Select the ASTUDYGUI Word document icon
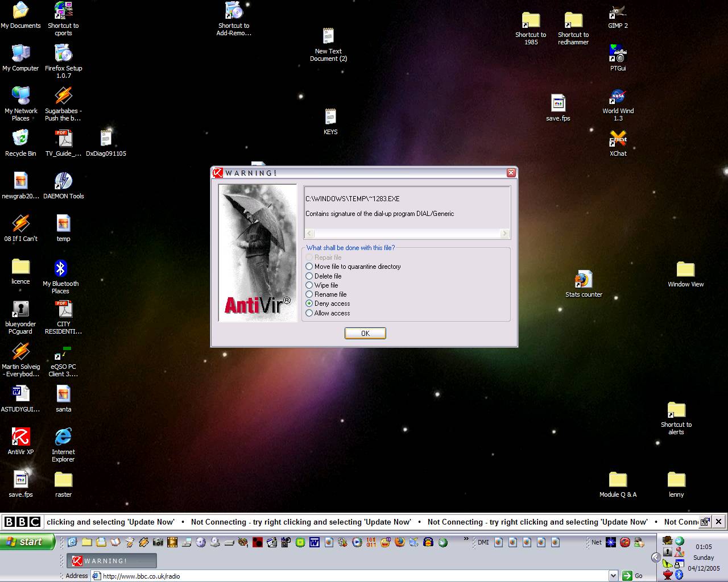 tap(20, 399)
